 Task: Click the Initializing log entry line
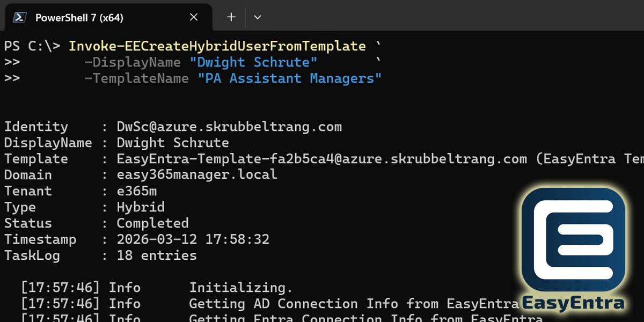pyautogui.click(x=157, y=288)
